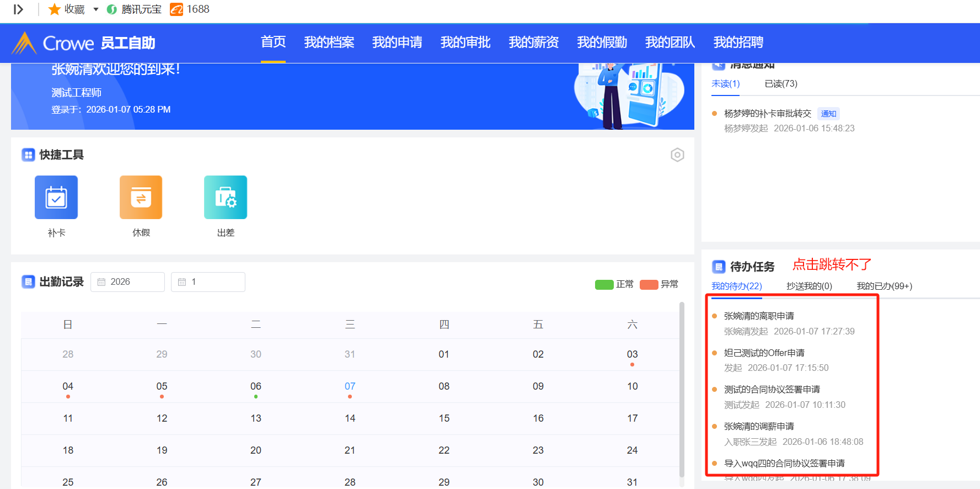The image size is (980, 489).
Task: Click the orange 异常 legend swatch
Action: tap(649, 284)
